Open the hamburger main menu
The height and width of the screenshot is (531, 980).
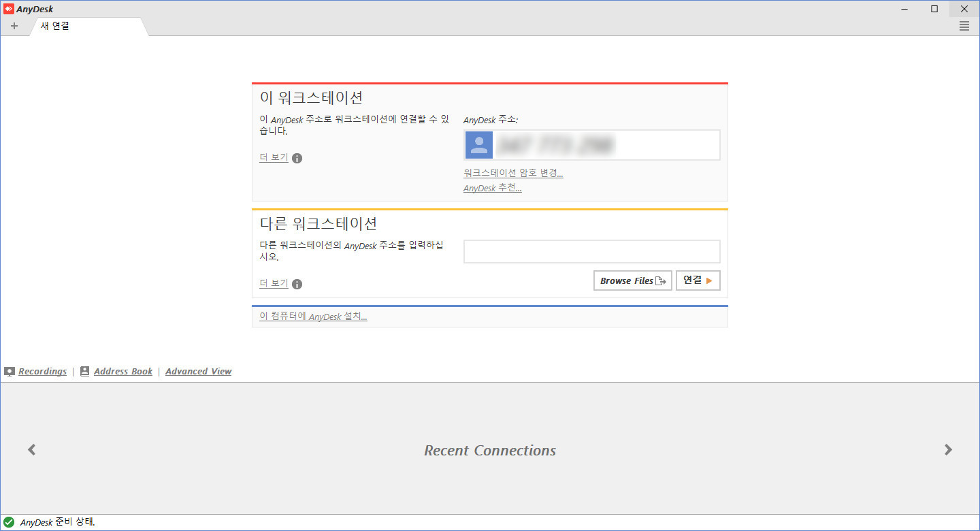tap(964, 26)
